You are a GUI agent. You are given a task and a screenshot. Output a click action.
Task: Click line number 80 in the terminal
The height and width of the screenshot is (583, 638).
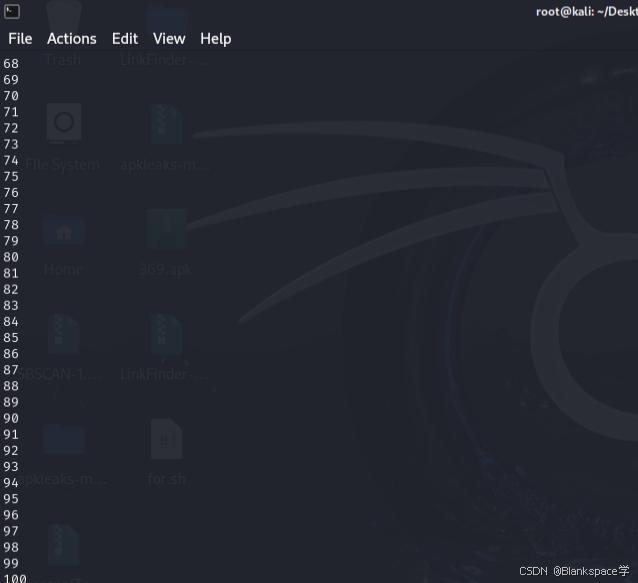click(11, 257)
